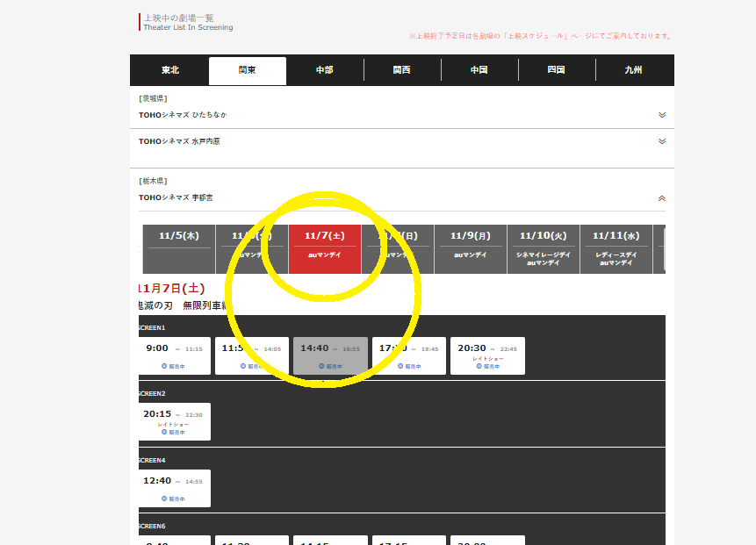756x545 pixels.
Task: Pick the 11/10(火) シネマイレージデイ date
Action: 544,249
